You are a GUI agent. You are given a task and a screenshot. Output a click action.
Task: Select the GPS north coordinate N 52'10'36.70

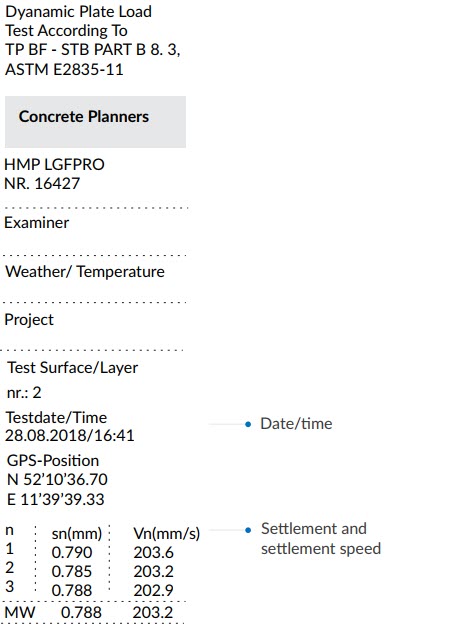pyautogui.click(x=57, y=479)
